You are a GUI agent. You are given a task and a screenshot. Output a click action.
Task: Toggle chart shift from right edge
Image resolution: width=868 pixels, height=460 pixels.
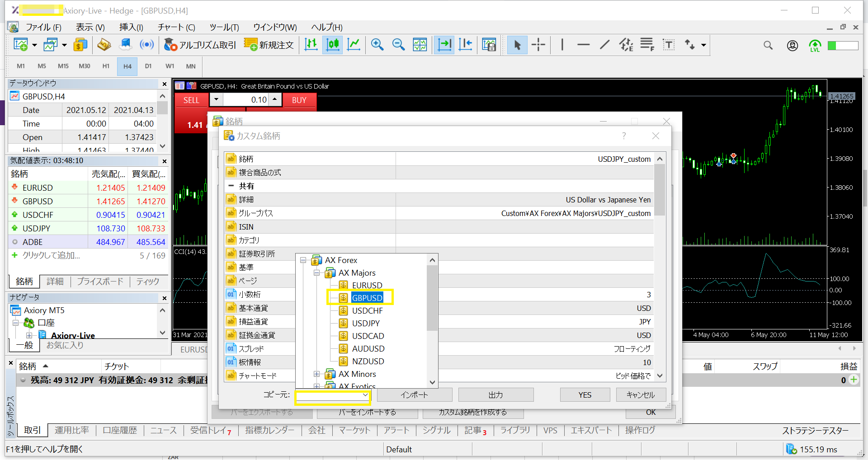point(465,45)
